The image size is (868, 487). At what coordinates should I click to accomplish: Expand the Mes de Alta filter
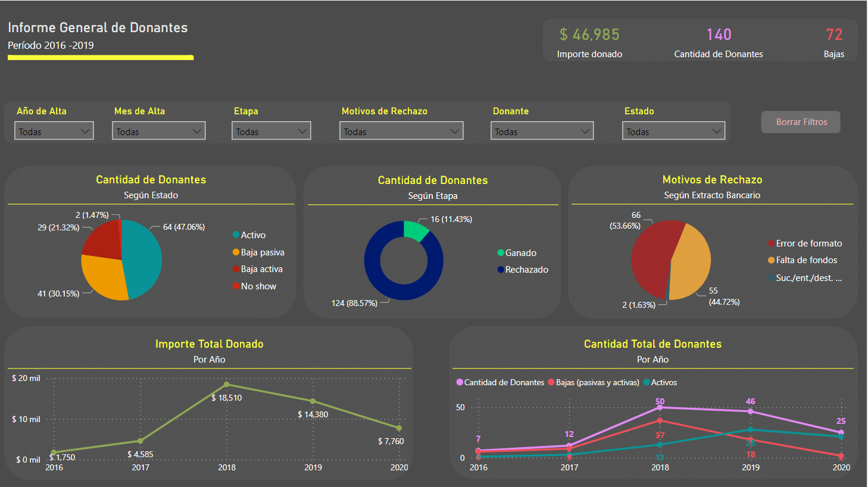pyautogui.click(x=158, y=131)
